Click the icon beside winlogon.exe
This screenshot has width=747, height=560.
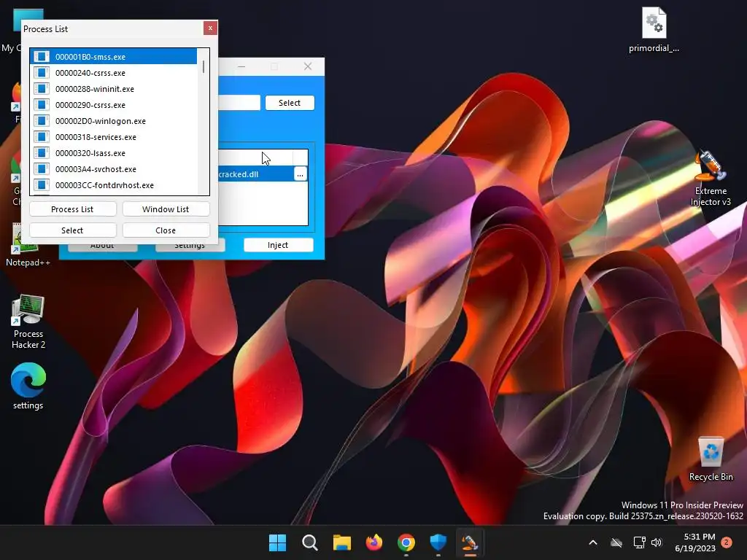point(42,121)
